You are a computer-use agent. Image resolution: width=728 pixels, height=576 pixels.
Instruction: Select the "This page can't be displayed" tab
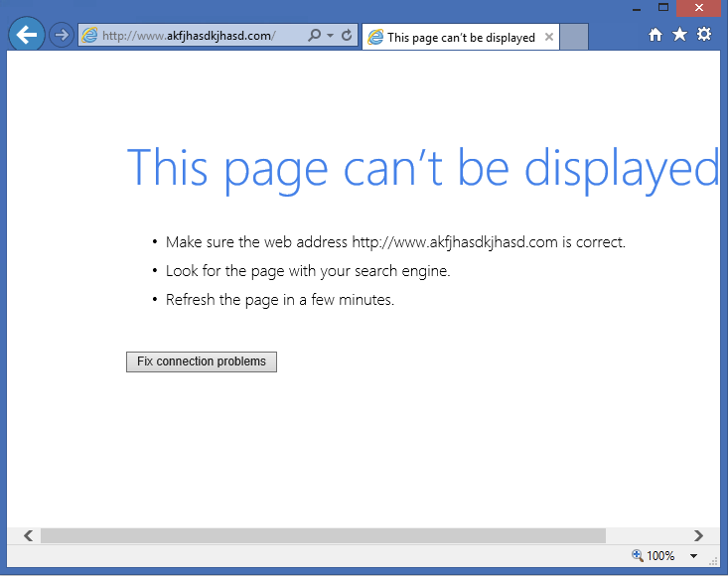pos(452,38)
